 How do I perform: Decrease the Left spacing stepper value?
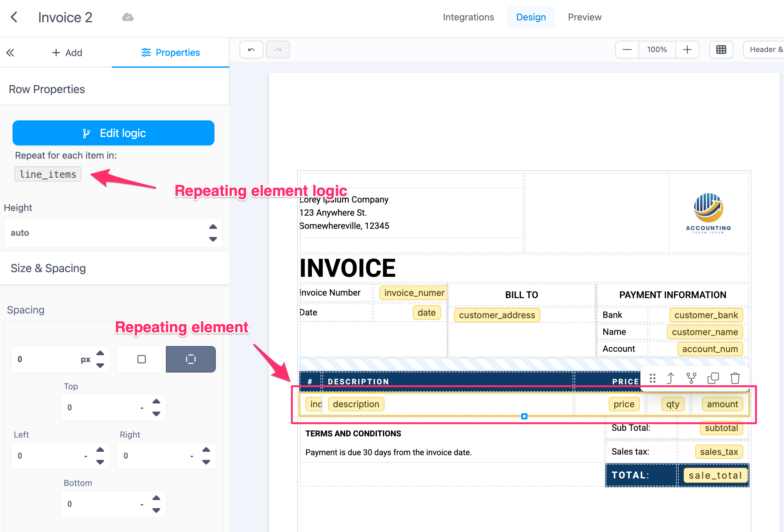coord(100,462)
